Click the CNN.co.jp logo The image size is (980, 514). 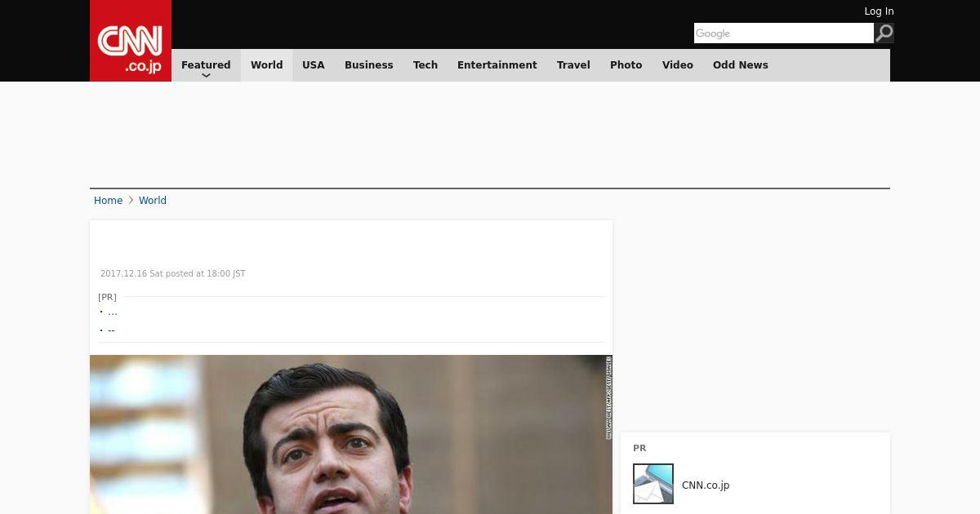[131, 41]
